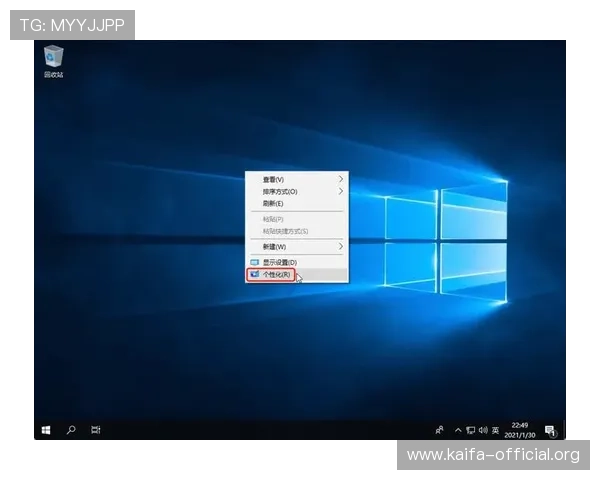Open the network status tray icon

click(x=471, y=430)
